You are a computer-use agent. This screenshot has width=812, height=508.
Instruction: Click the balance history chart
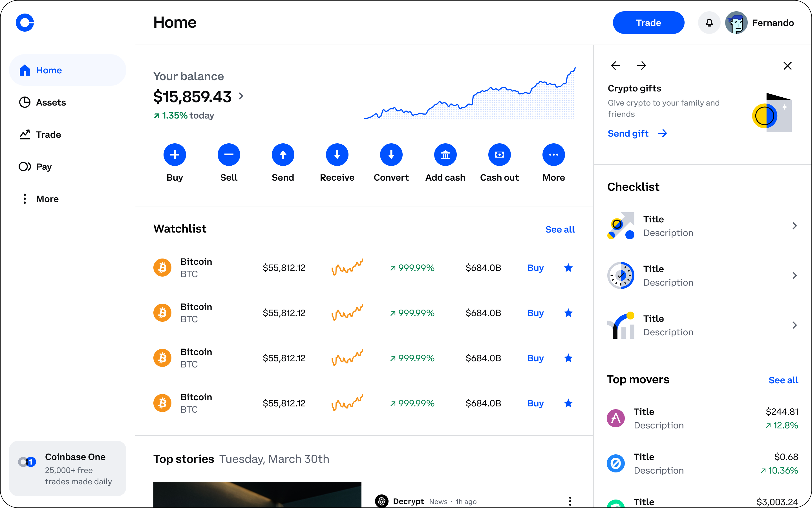[x=470, y=93]
